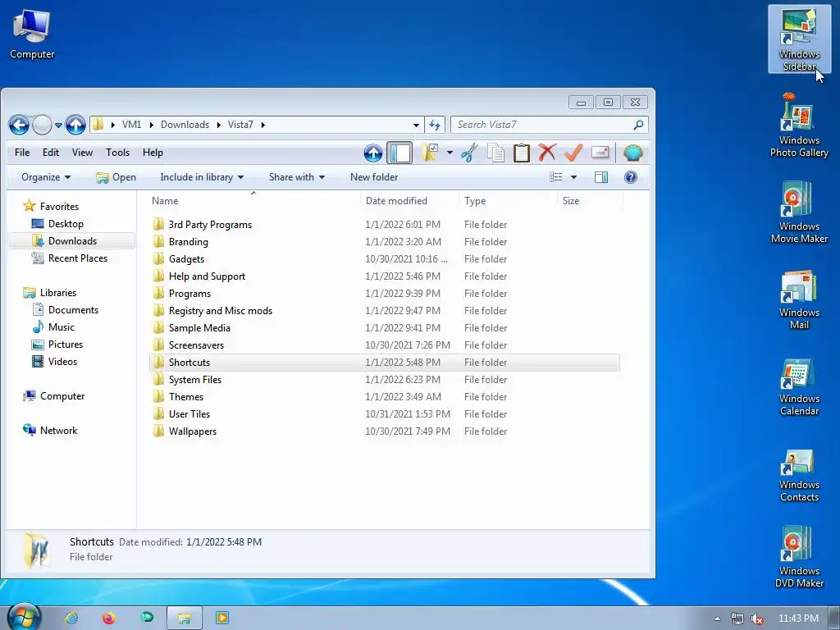Open the Share with dropdown

pos(297,177)
